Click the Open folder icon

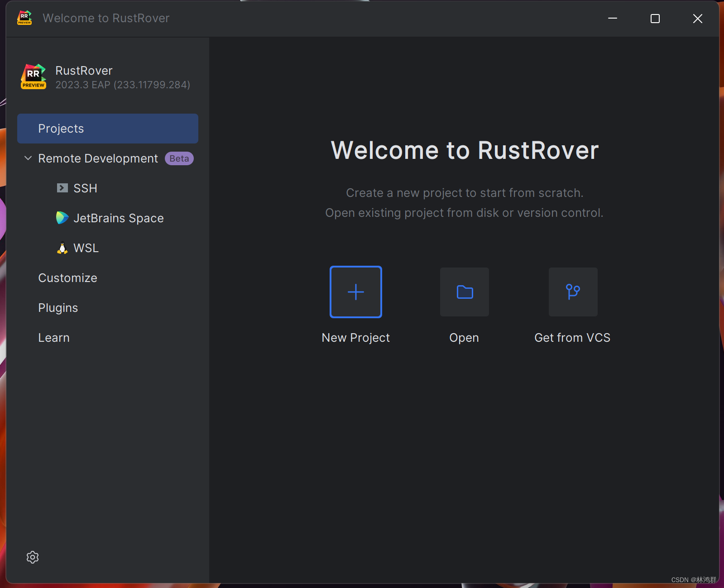(465, 292)
